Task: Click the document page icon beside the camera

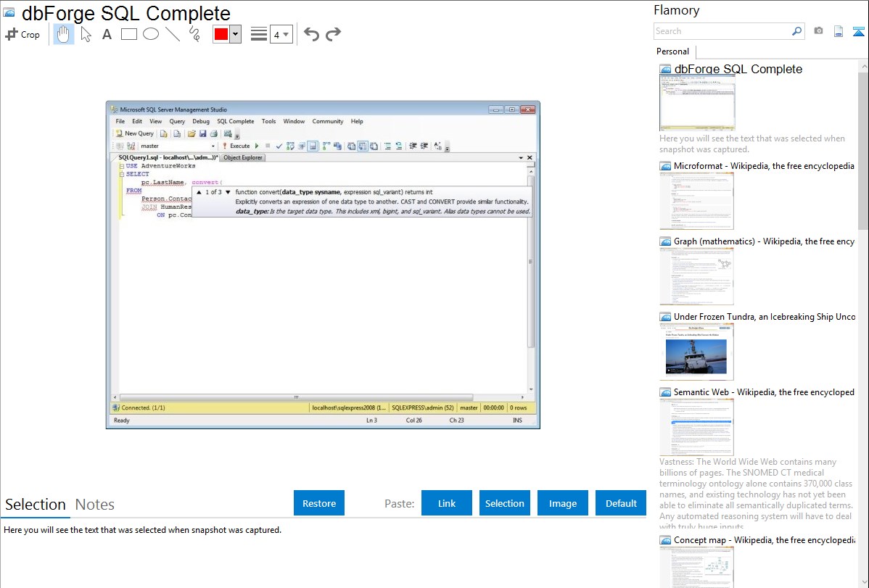Action: 839,31
